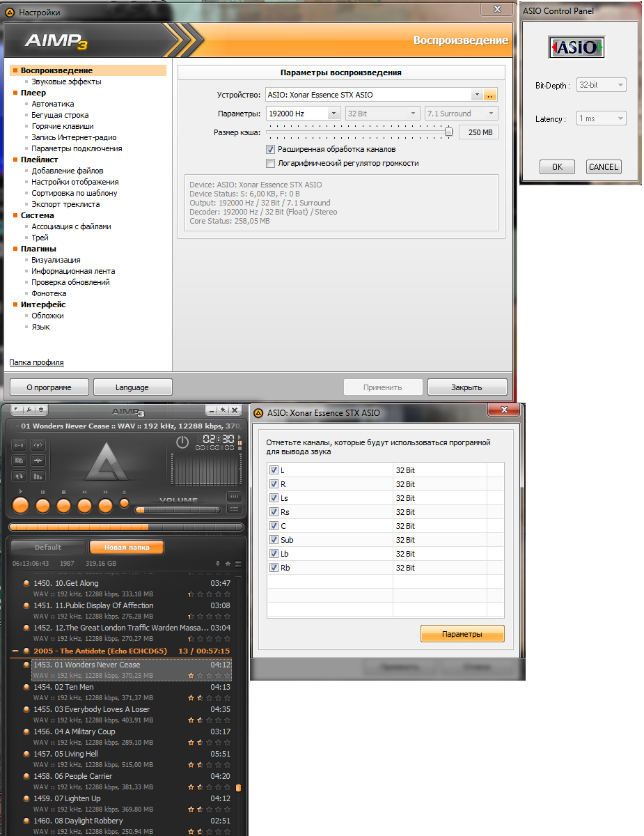644x836 pixels.
Task: Pause playback with the orange pause button
Action: coord(42,506)
